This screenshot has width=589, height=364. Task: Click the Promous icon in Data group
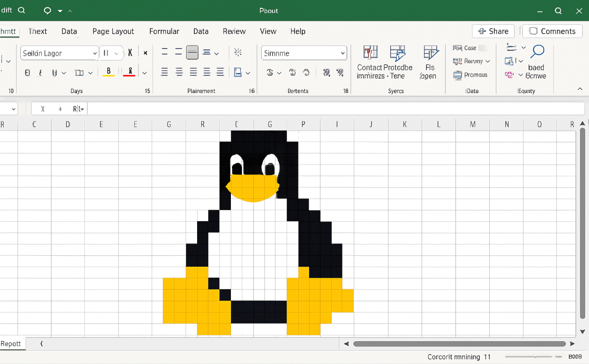click(x=458, y=75)
